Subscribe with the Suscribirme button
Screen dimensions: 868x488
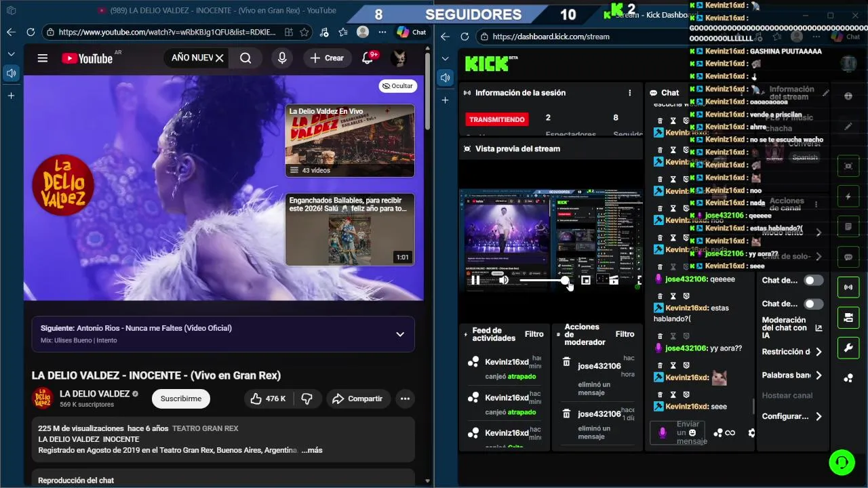[x=181, y=399]
